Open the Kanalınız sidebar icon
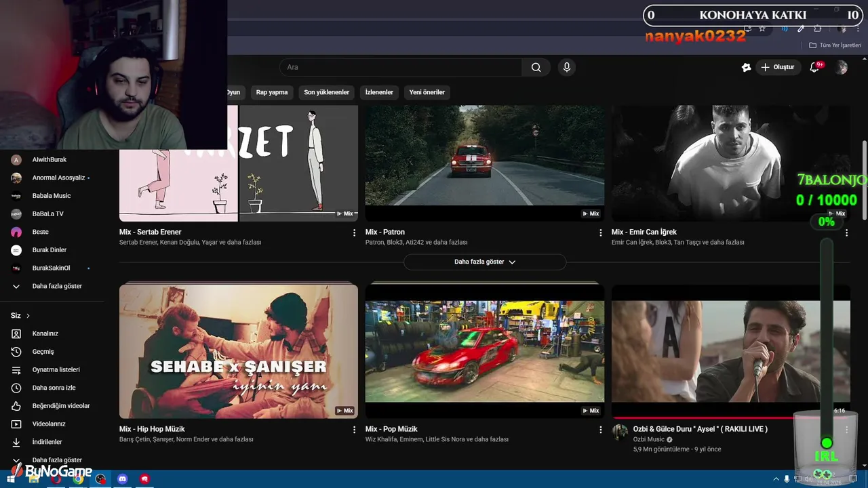868x488 pixels. click(16, 333)
